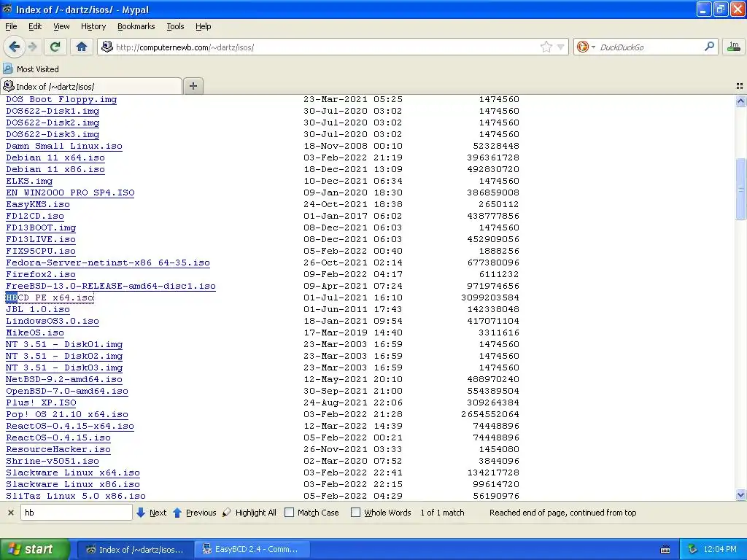Open the tab groups grid icon
This screenshot has width=747, height=560.
pos(740,86)
